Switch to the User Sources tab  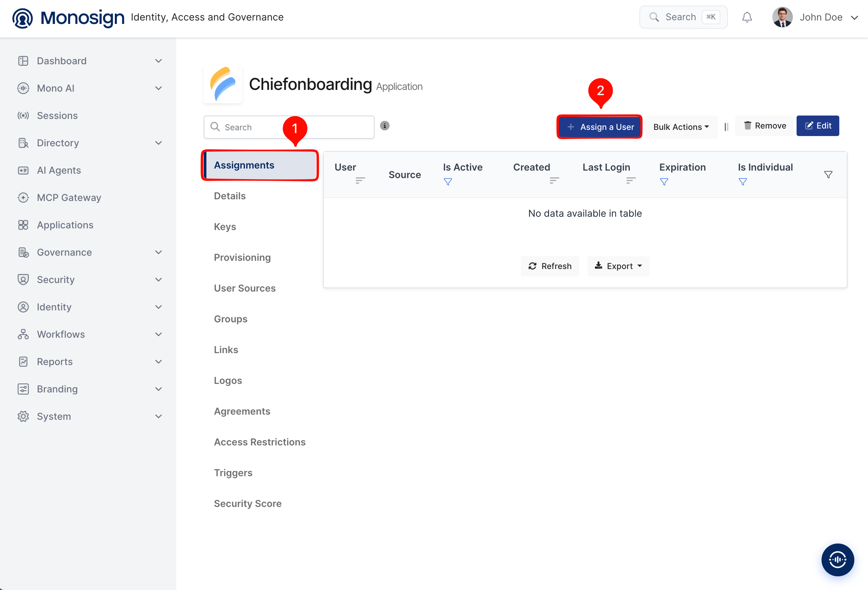click(x=245, y=289)
